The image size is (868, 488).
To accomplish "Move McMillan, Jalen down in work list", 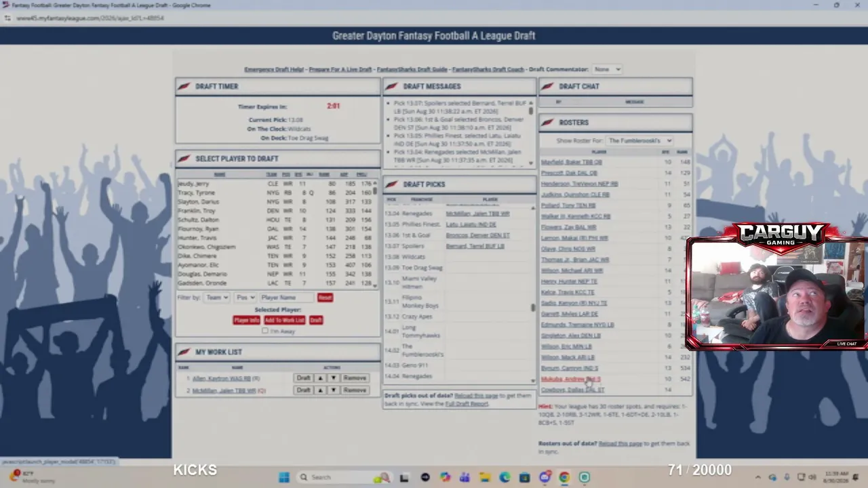I will (x=333, y=390).
